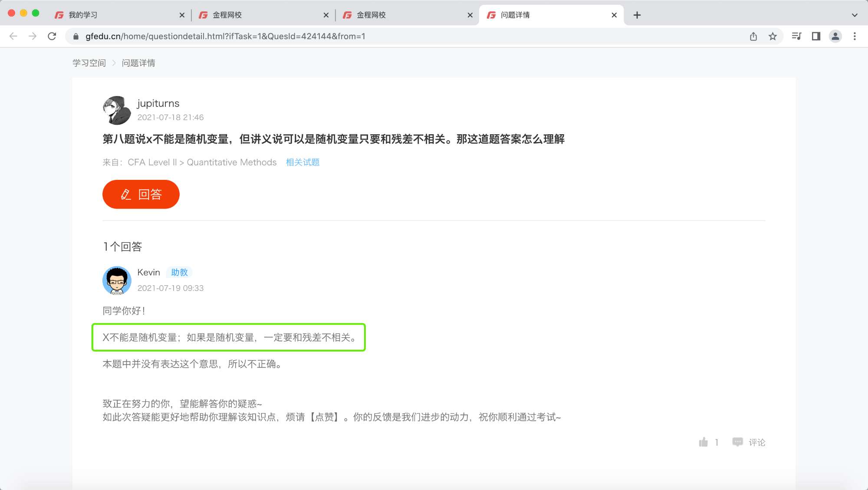The width and height of the screenshot is (868, 490).
Task: Click the thumbs-up like icon
Action: [x=703, y=442]
